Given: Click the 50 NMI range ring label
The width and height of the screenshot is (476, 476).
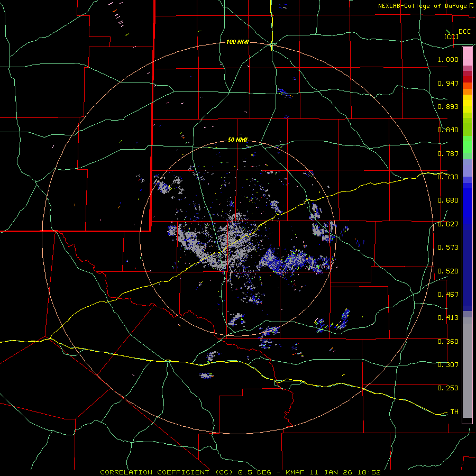Looking at the screenshot, I should tap(237, 140).
